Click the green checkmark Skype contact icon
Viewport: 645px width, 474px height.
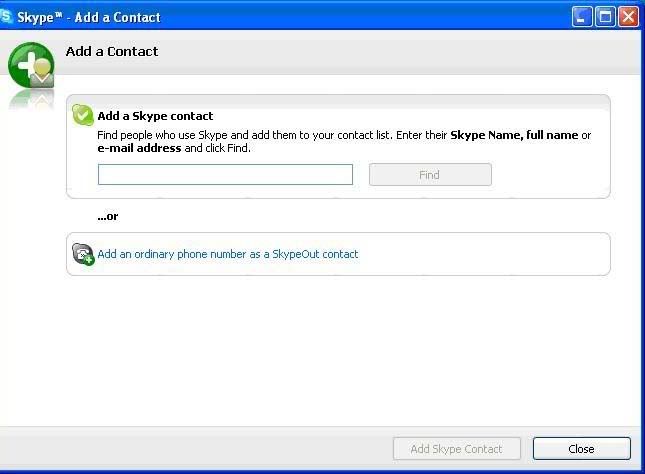(x=83, y=116)
